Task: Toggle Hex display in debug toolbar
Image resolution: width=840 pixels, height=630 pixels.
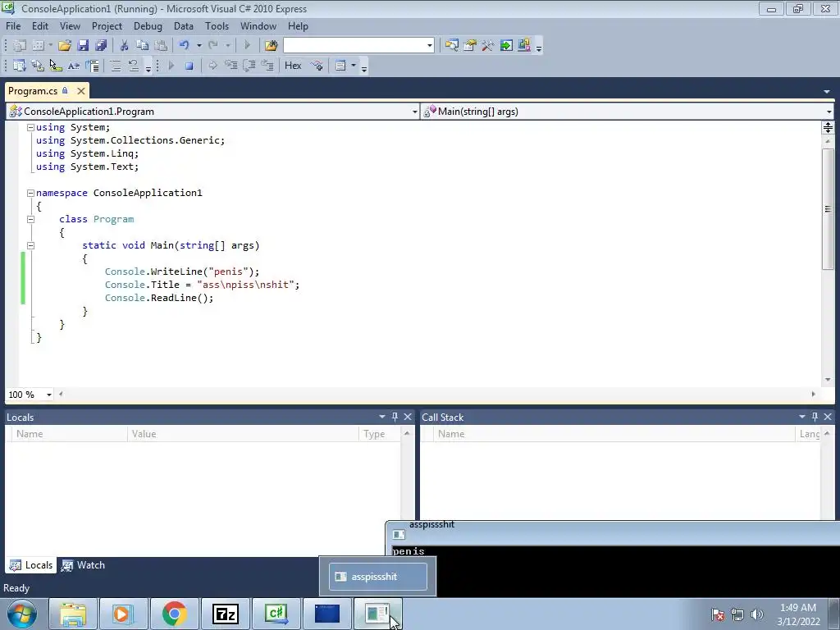Action: [293, 66]
